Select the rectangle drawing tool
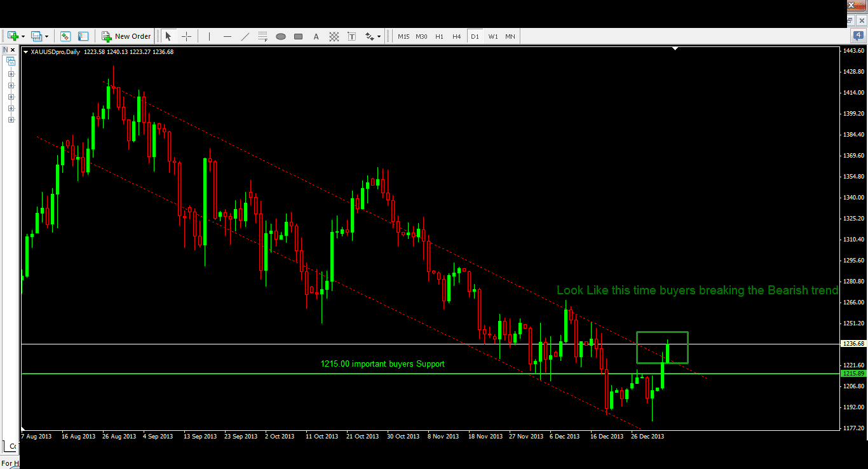 (x=299, y=37)
